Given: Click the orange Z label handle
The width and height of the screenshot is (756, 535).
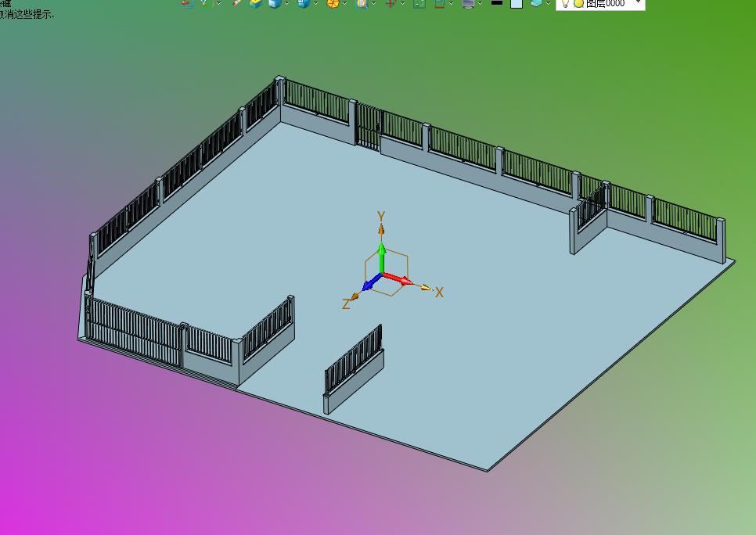Looking at the screenshot, I should coord(346,303).
